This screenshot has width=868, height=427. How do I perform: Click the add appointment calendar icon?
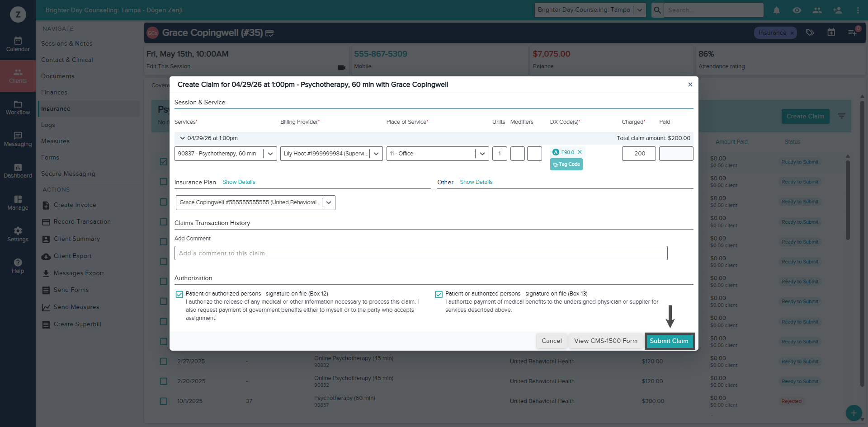coord(831,33)
